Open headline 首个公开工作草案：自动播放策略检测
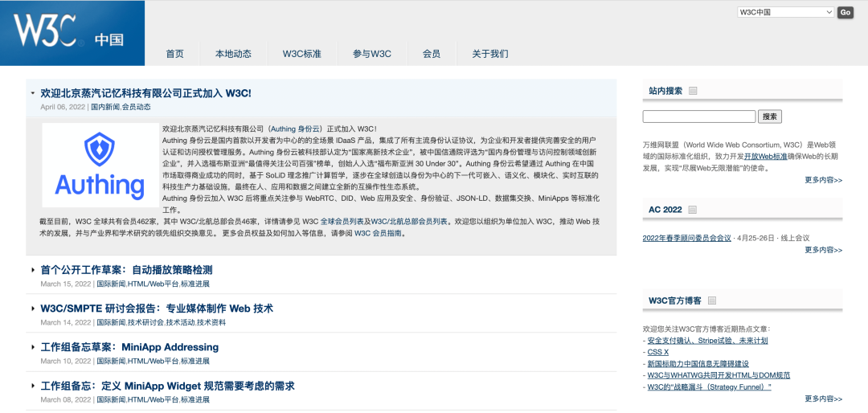 (126, 270)
